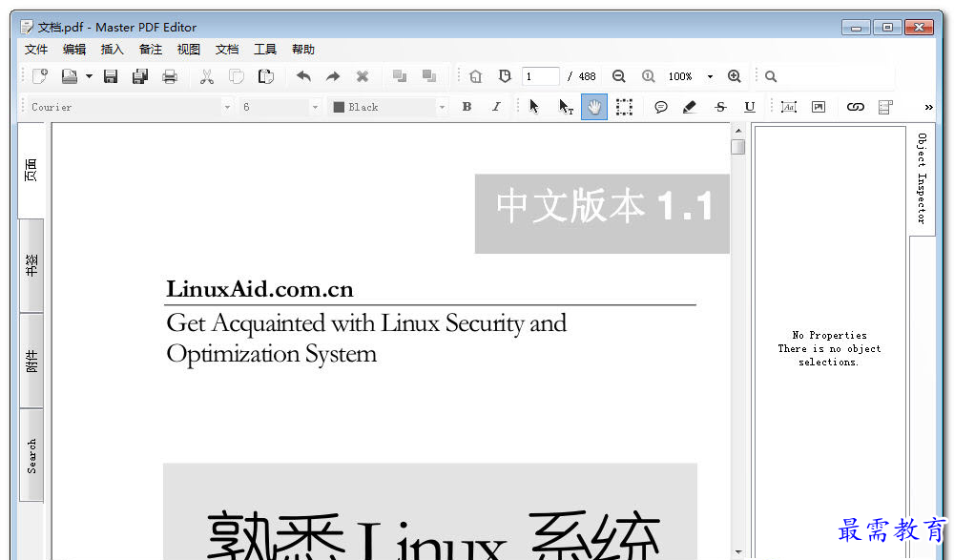Print the document with the printer icon
Screen dimensions: 954x560
(x=170, y=76)
